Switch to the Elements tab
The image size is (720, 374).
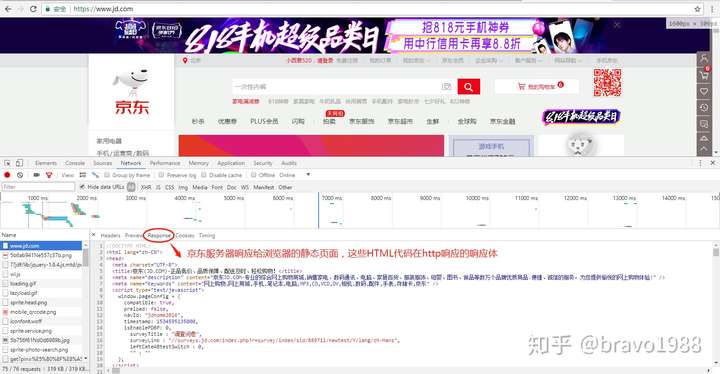pos(46,163)
